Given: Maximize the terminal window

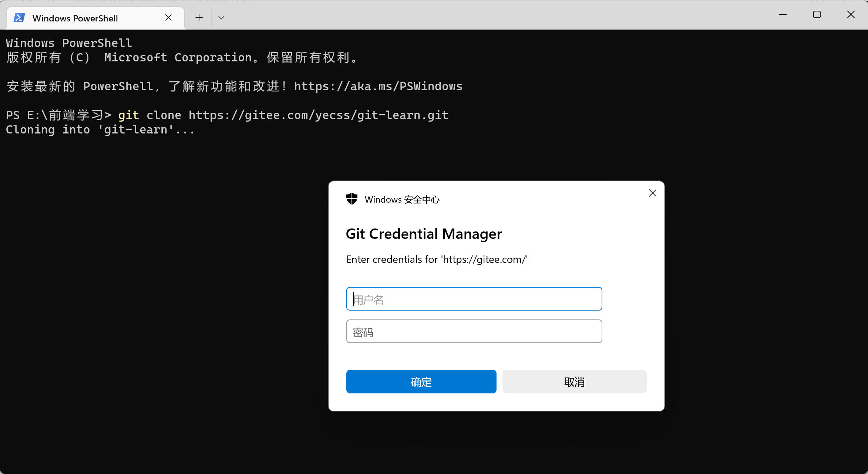Looking at the screenshot, I should coord(817,15).
